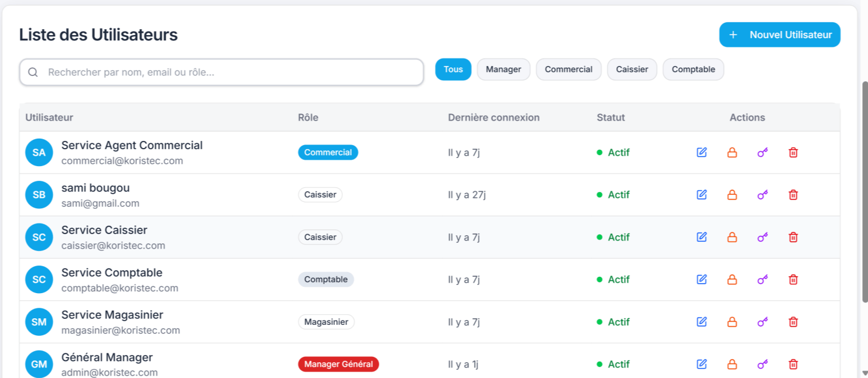Filter users by Commercial role
The height and width of the screenshot is (378, 868).
click(x=568, y=70)
